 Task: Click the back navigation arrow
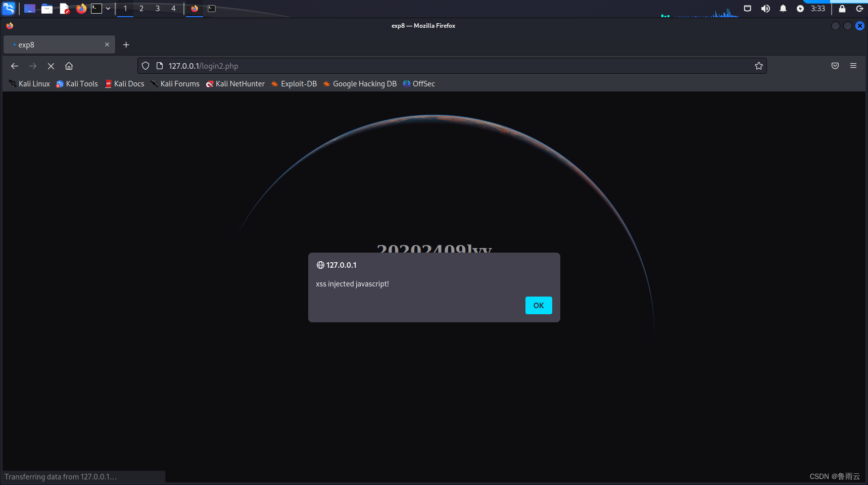click(15, 66)
